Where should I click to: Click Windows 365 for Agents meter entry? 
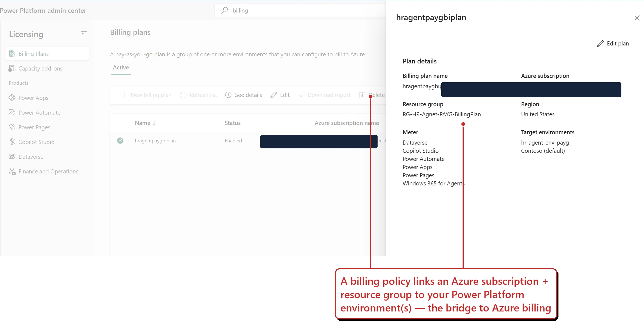(x=434, y=184)
